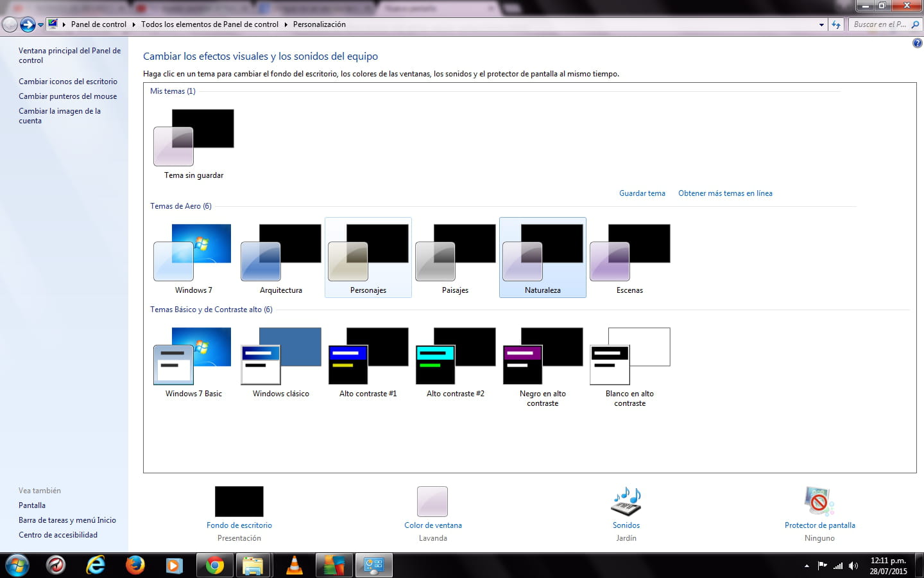The height and width of the screenshot is (578, 924).
Task: Select the Paisajes theme
Action: click(x=456, y=258)
